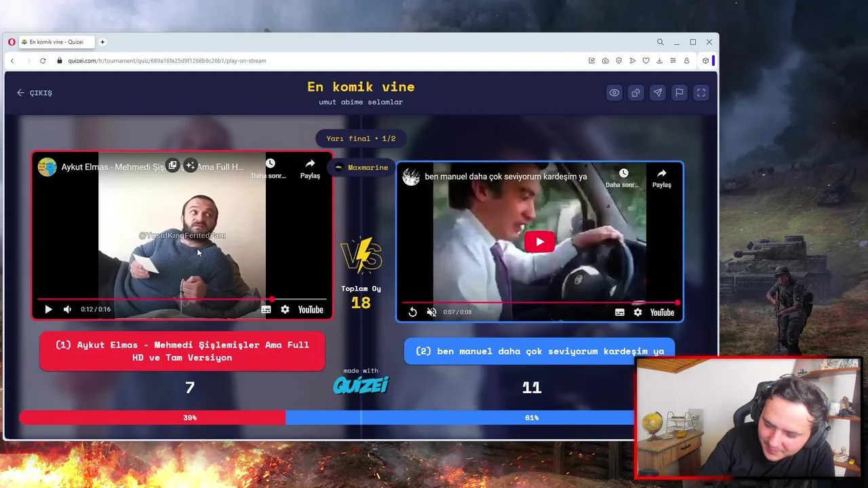Click the YouTube logo on left video
868x488 pixels.
311,309
